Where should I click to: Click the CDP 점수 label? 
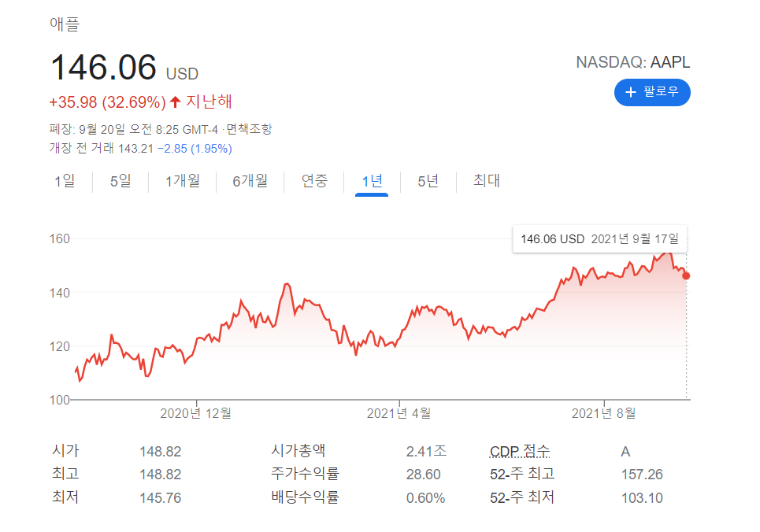[520, 452]
